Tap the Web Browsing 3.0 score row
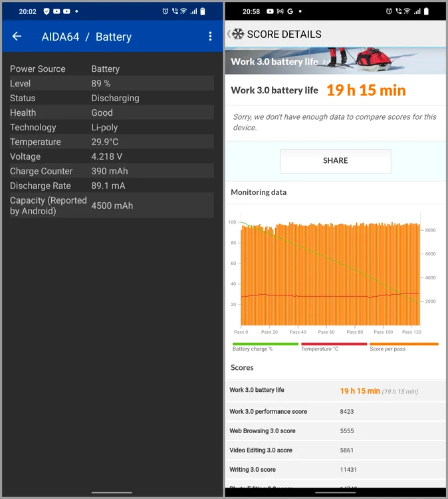This screenshot has height=499, width=448. (x=335, y=430)
